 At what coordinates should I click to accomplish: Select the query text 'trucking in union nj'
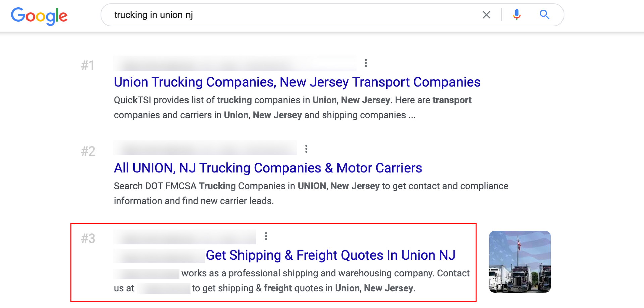pyautogui.click(x=154, y=15)
